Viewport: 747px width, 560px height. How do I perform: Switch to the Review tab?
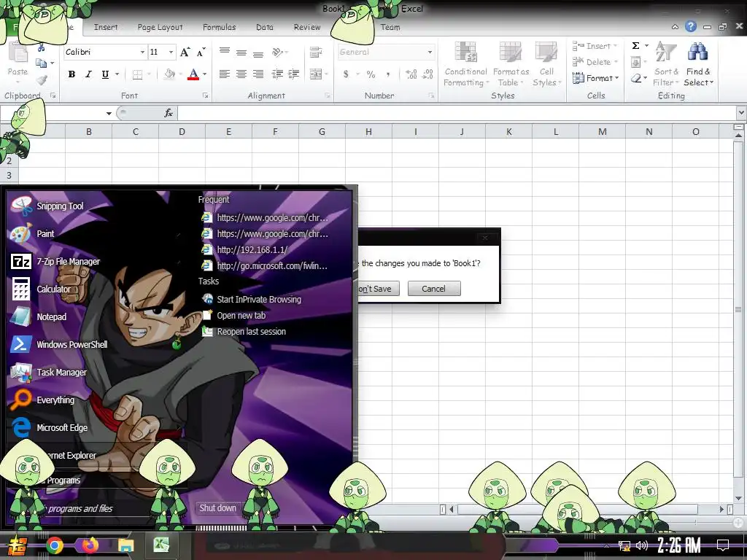[307, 27]
